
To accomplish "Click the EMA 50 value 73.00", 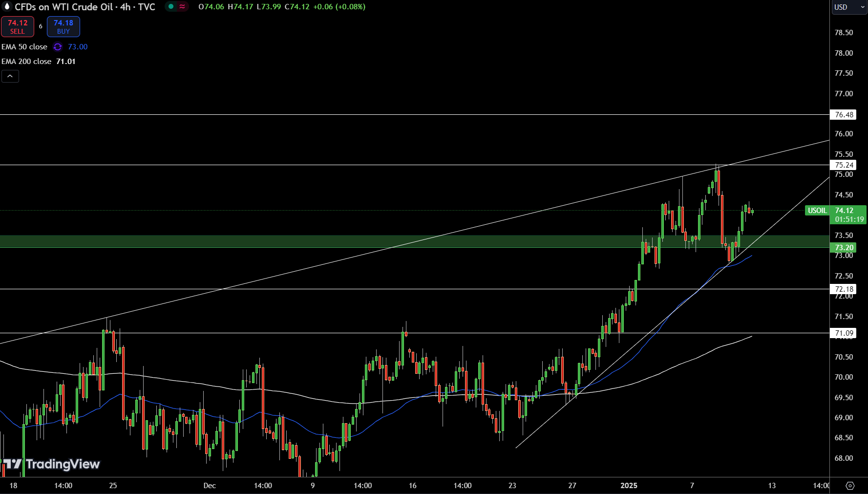I will coord(78,47).
